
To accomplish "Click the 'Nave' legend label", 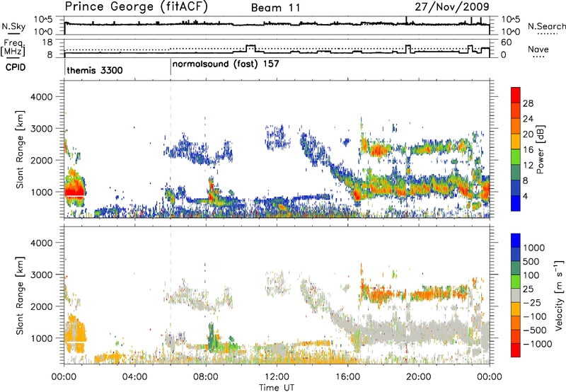I will click(x=538, y=49).
